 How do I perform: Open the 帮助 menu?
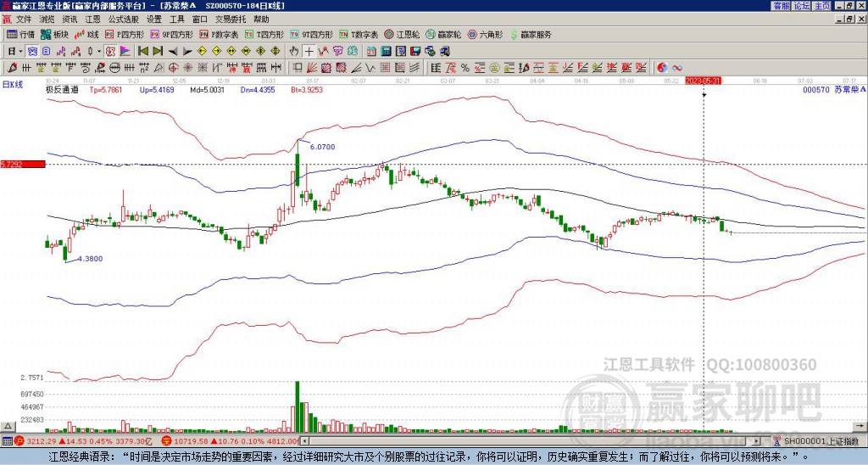point(261,20)
